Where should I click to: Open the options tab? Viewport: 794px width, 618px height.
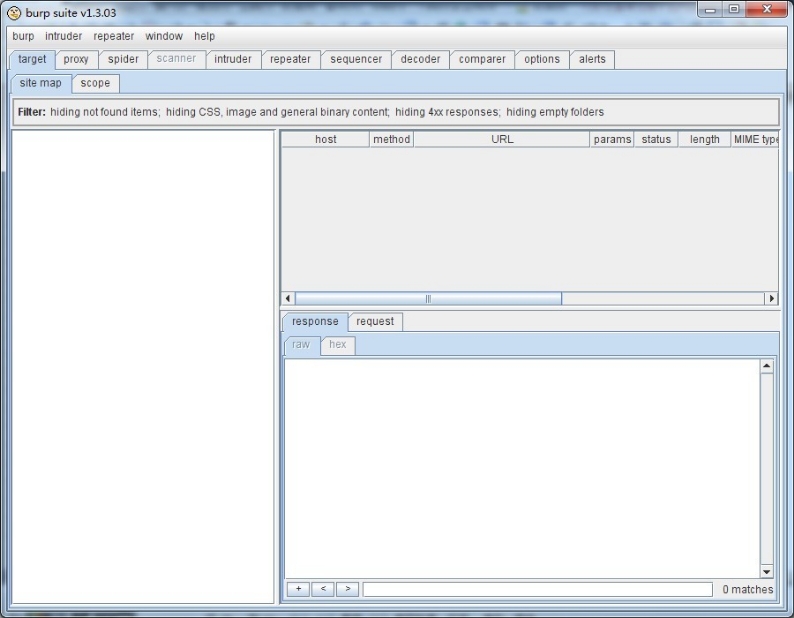(542, 59)
